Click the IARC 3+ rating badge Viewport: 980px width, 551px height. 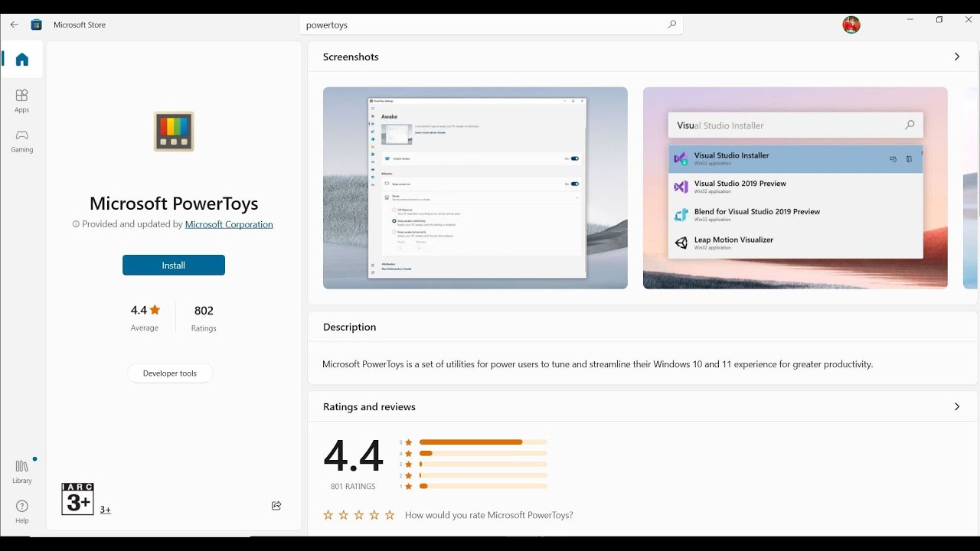click(x=77, y=499)
